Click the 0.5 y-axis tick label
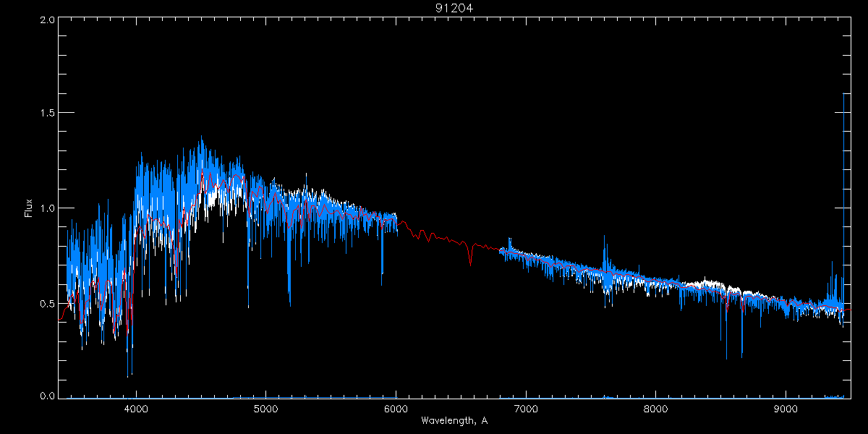This screenshot has width=868, height=434. click(48, 303)
